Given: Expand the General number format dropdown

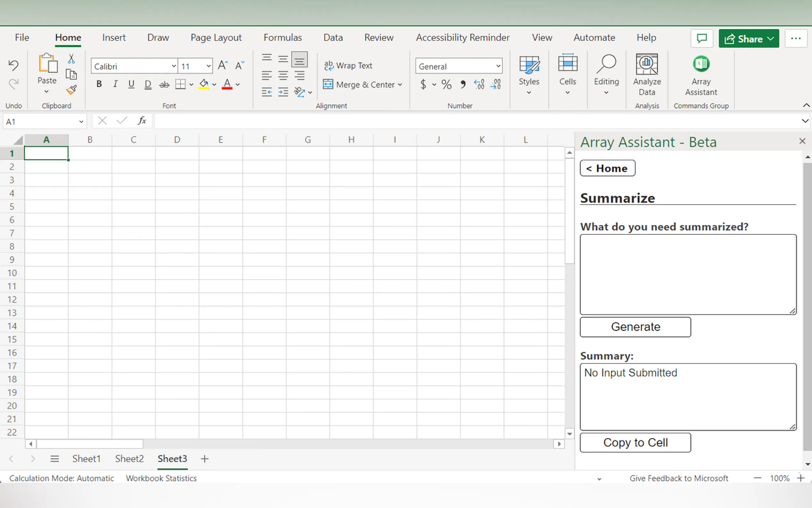Looking at the screenshot, I should click(498, 66).
